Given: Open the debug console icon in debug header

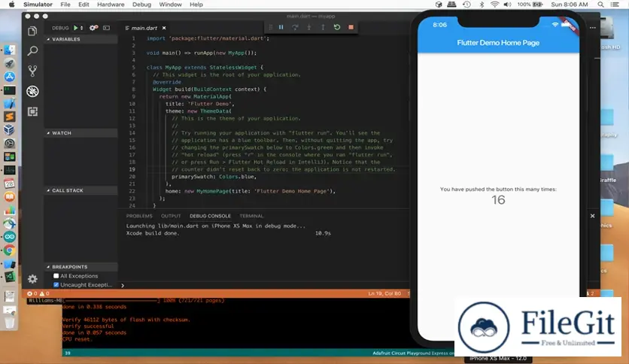Looking at the screenshot, I should click(x=106, y=28).
